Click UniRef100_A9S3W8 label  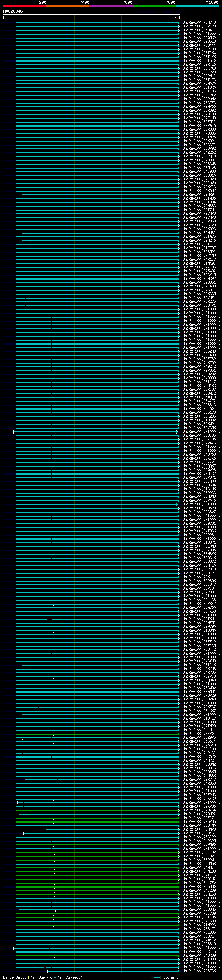pos(199,164)
